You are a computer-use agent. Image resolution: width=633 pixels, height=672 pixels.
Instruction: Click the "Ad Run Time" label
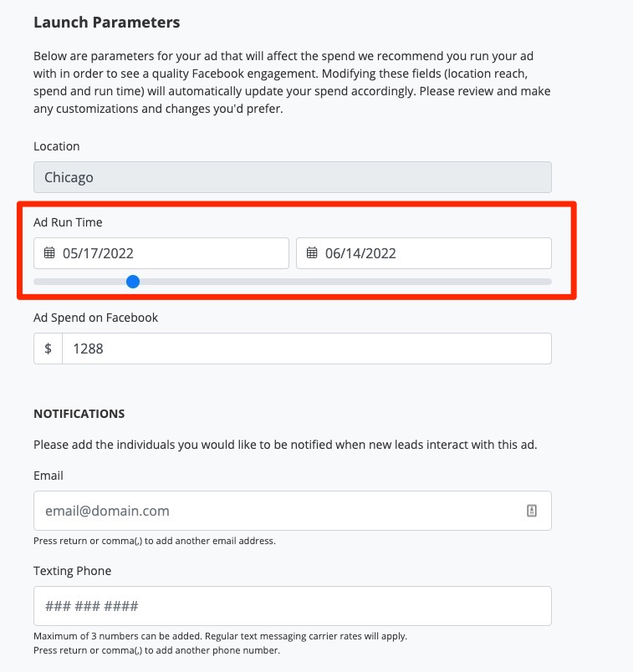point(68,222)
